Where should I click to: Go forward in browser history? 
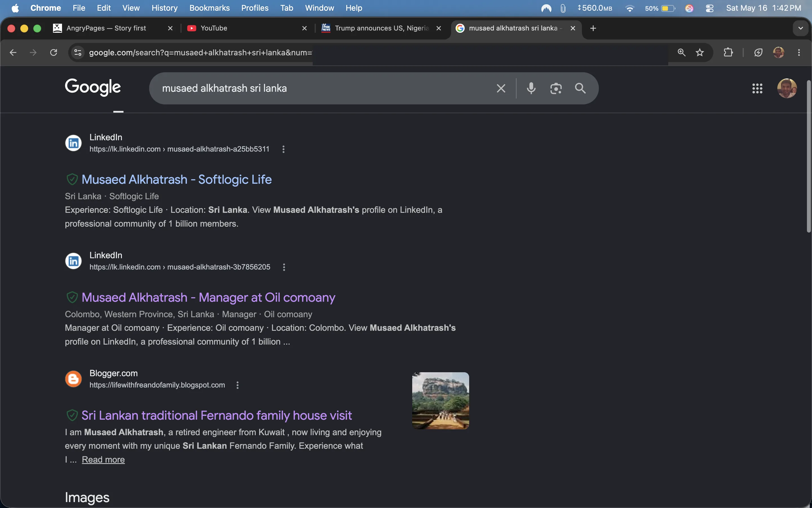(x=33, y=52)
